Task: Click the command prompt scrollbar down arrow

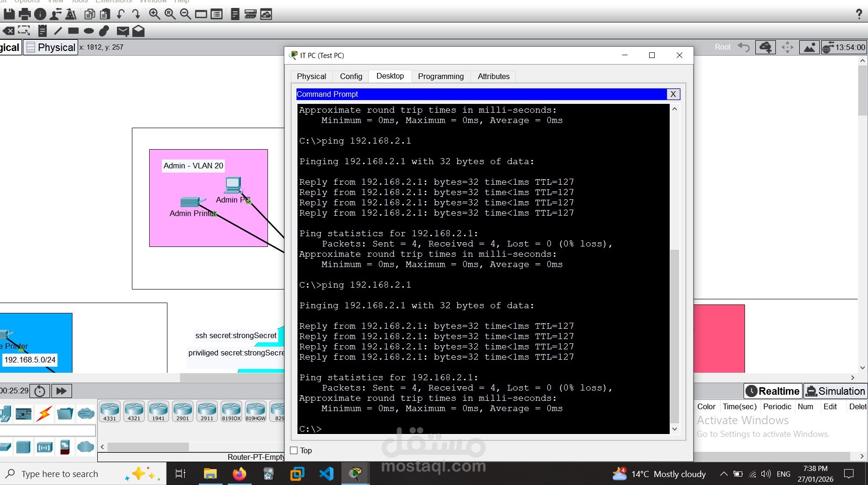Action: 674,429
